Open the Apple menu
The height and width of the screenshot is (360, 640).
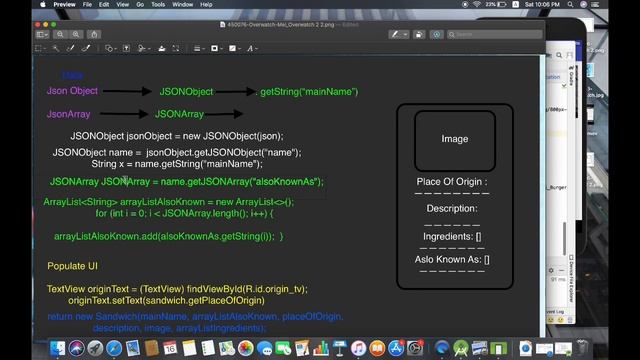point(42,4)
